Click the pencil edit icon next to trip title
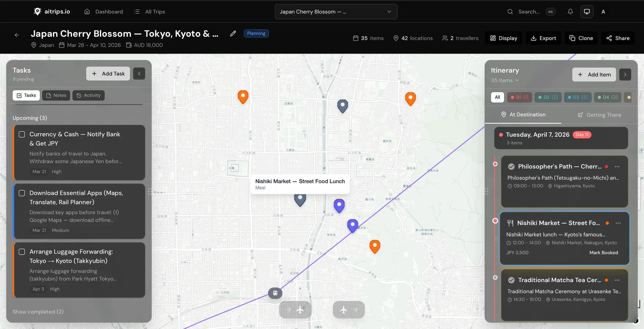This screenshot has height=329, width=644. tap(233, 34)
